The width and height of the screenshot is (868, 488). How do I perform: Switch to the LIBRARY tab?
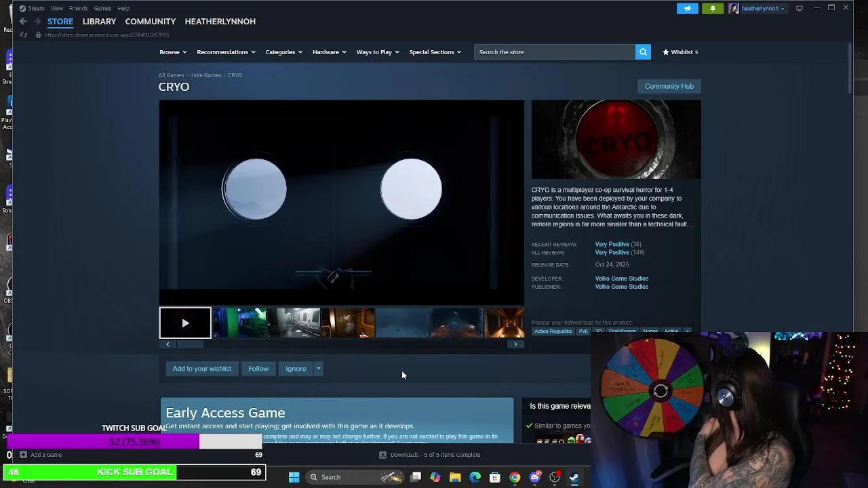point(99,22)
